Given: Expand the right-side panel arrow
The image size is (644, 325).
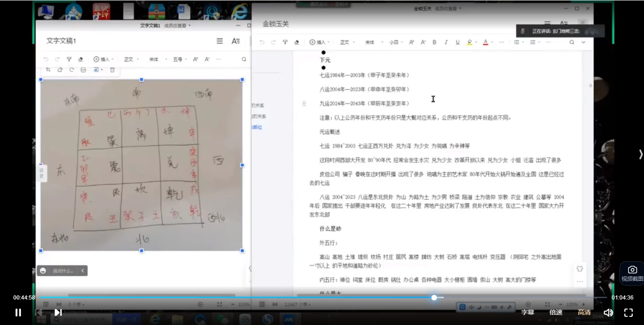Looking at the screenshot, I should (x=640, y=155).
